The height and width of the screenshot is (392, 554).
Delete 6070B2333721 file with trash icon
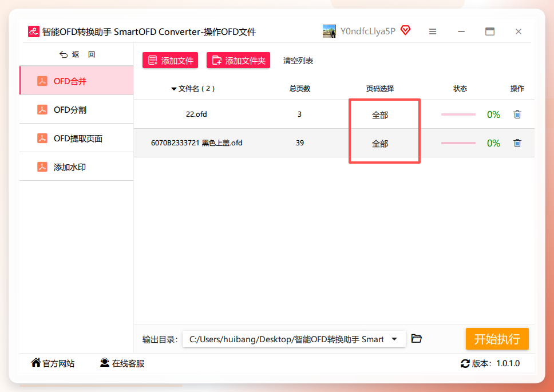click(x=517, y=143)
